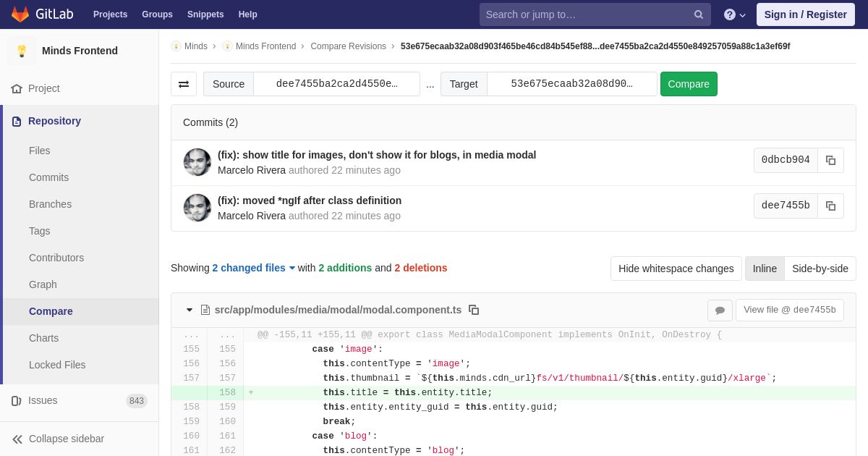Click Minds Frontend project title in sidebar
868x456 pixels.
point(80,51)
